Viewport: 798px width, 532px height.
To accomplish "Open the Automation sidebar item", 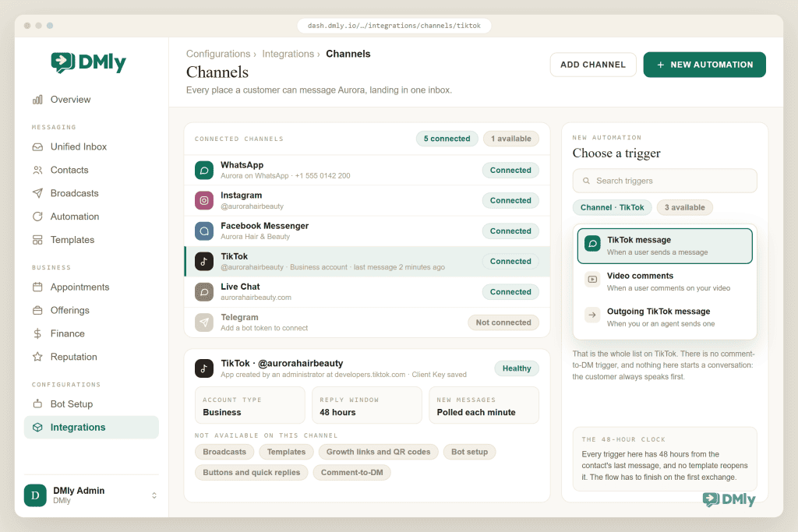I will 92,217.
